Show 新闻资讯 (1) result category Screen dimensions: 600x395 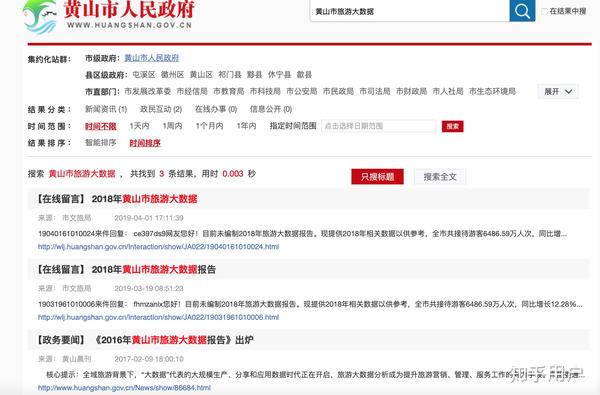coord(106,109)
